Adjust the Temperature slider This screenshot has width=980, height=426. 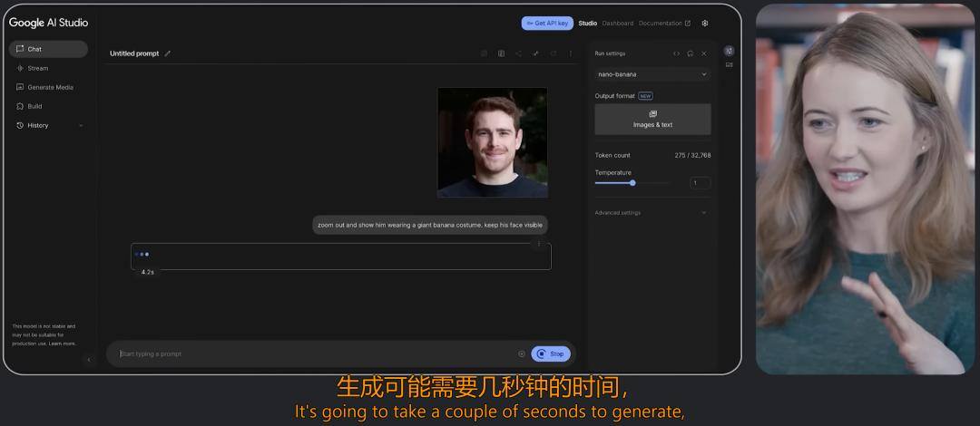pos(632,183)
